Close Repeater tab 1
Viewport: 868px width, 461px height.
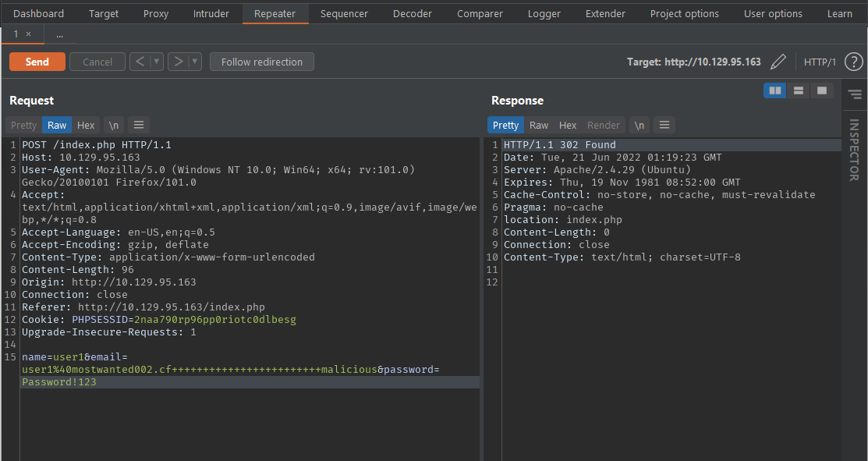(29, 34)
